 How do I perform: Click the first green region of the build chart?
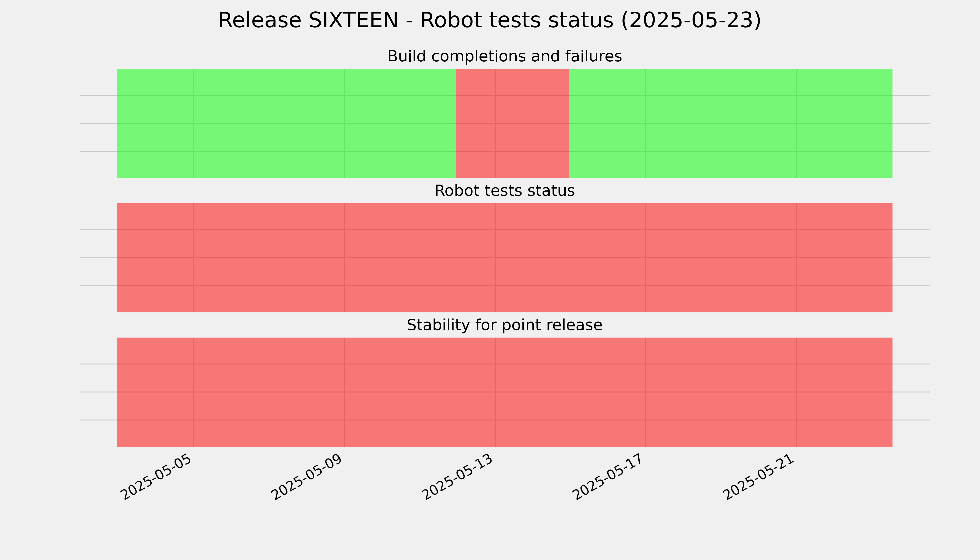pos(286,123)
